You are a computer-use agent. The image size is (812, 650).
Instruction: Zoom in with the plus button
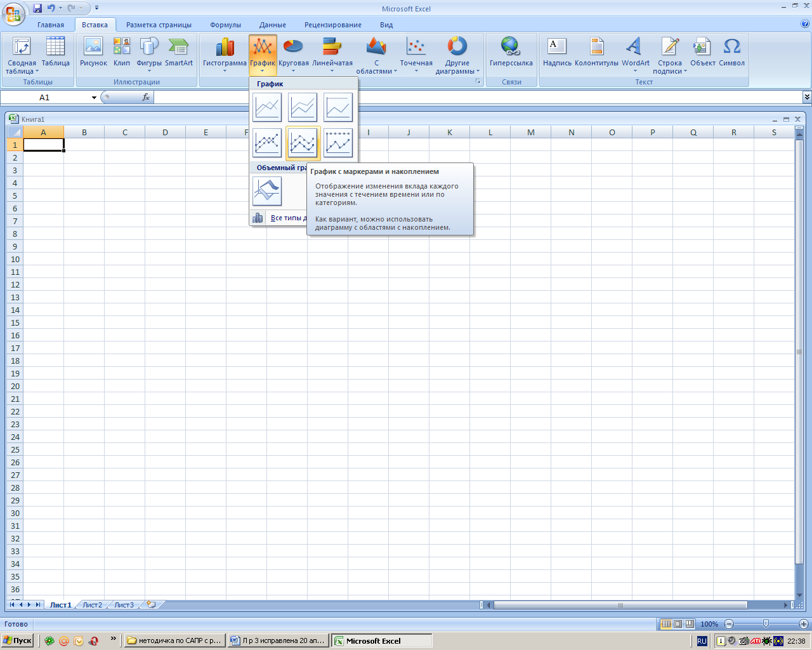(x=804, y=624)
